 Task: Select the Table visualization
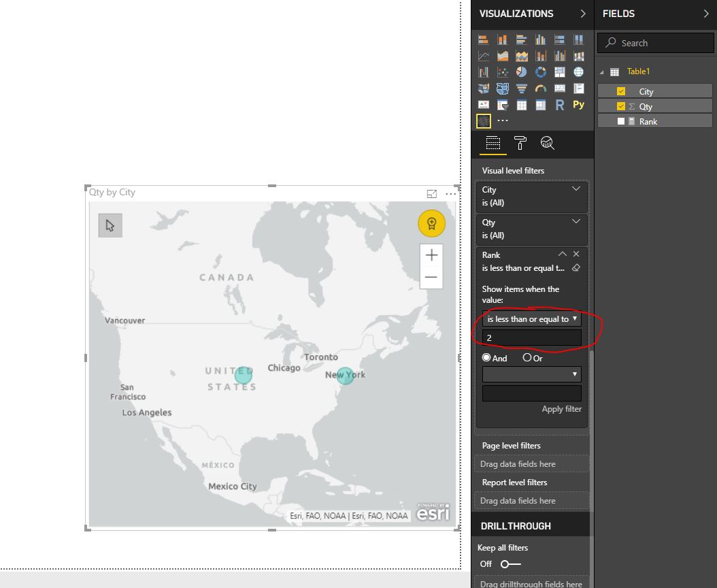521,105
